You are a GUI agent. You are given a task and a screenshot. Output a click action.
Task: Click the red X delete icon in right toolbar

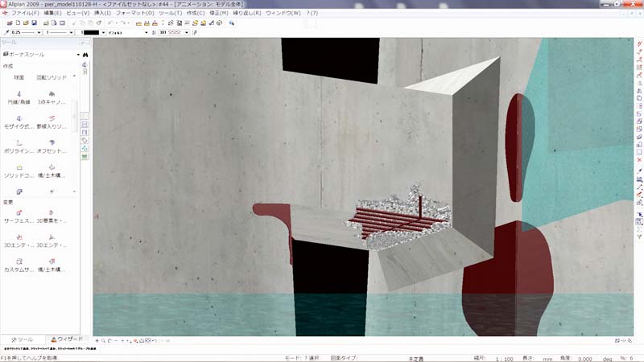click(639, 160)
